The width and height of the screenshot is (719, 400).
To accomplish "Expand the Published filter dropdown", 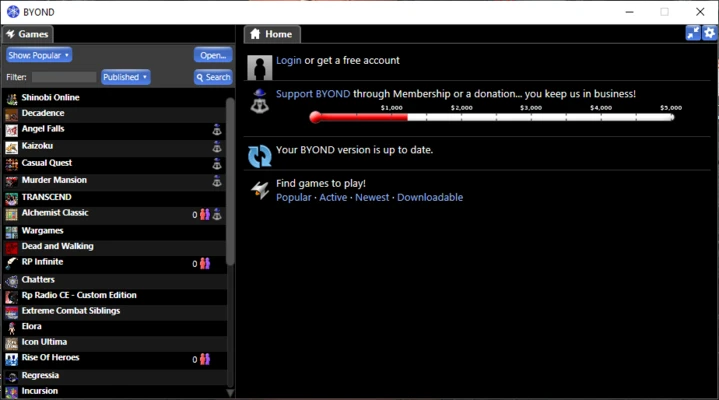I will pos(126,77).
